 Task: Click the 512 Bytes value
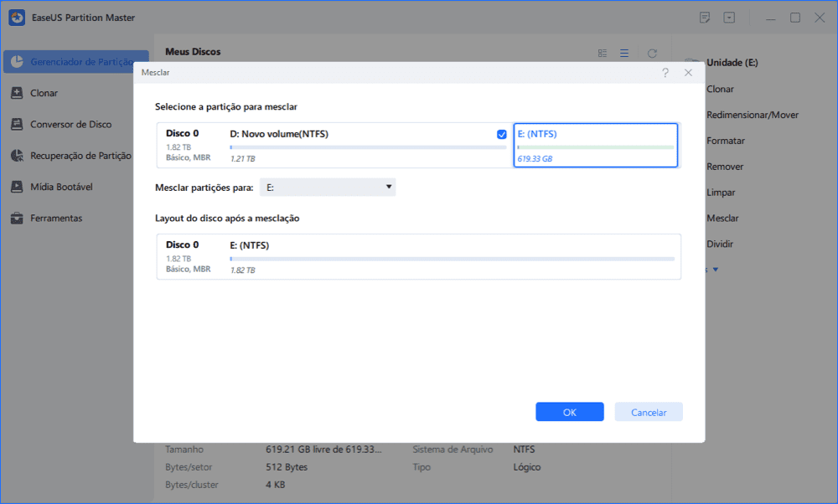point(287,467)
